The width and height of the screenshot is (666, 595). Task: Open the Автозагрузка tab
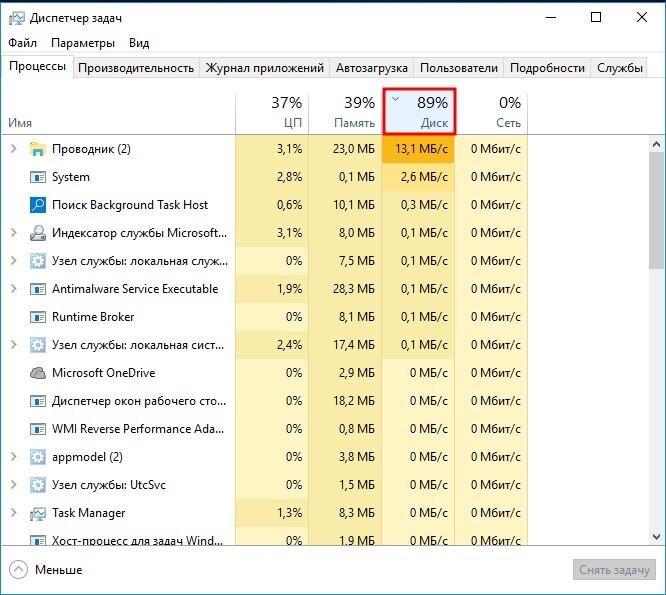[x=372, y=68]
